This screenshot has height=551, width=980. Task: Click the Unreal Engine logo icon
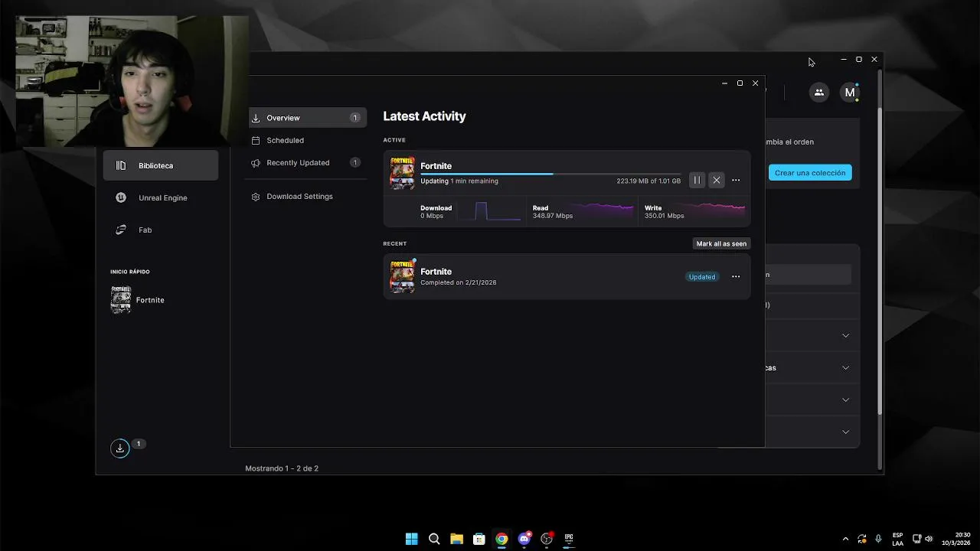click(121, 197)
